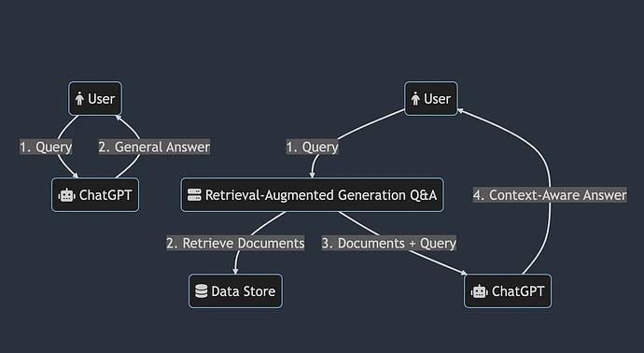The width and height of the screenshot is (644, 353).
Task: Click the server icon in the Retrieval-Augmented Generation node
Action: [194, 195]
